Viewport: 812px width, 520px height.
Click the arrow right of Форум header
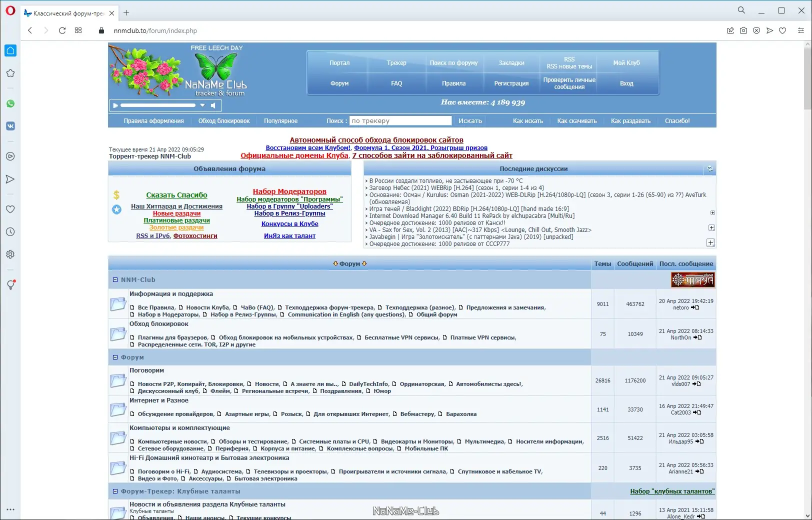[x=364, y=264]
